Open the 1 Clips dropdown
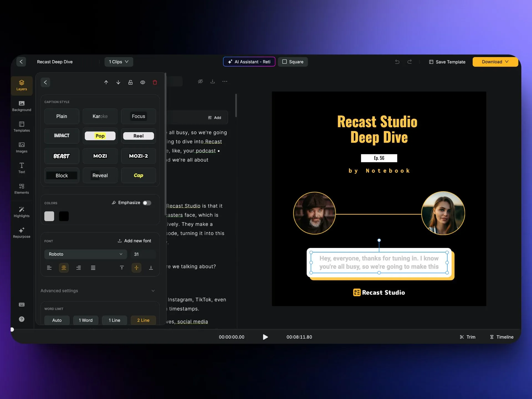The image size is (532, 399). (x=119, y=62)
